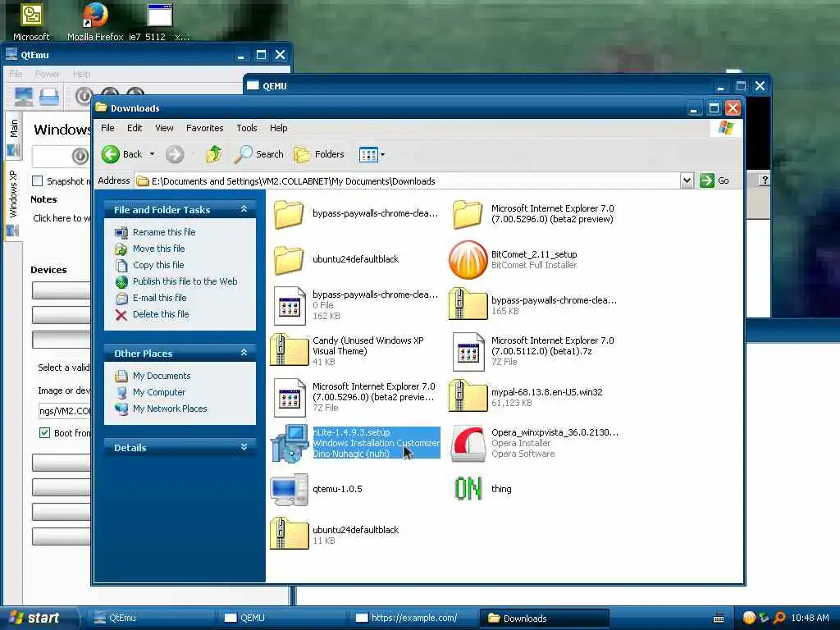Expand the Address bar dropdown
Screen dimensions: 840x630
[687, 180]
